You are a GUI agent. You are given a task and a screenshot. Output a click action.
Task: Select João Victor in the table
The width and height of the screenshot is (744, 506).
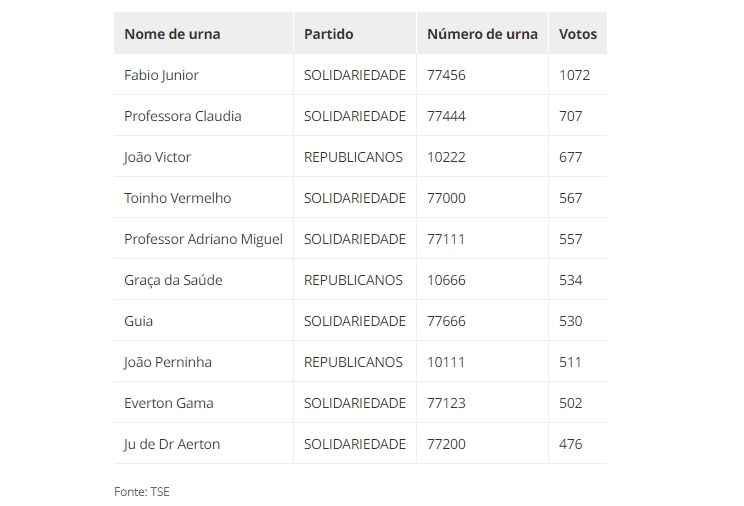[x=157, y=157]
